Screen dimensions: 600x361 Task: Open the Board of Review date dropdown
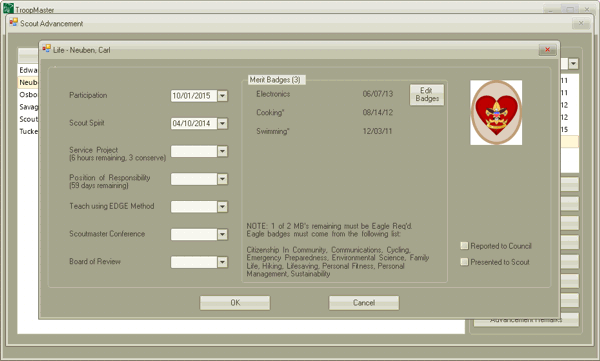pos(222,262)
